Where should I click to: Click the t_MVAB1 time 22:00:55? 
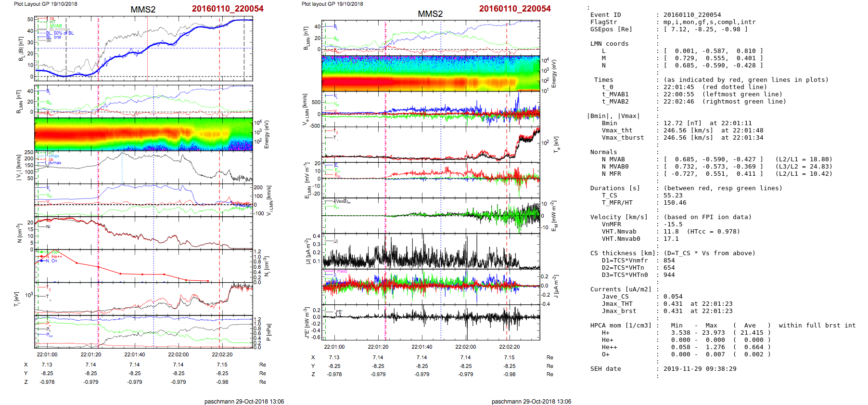coord(678,94)
